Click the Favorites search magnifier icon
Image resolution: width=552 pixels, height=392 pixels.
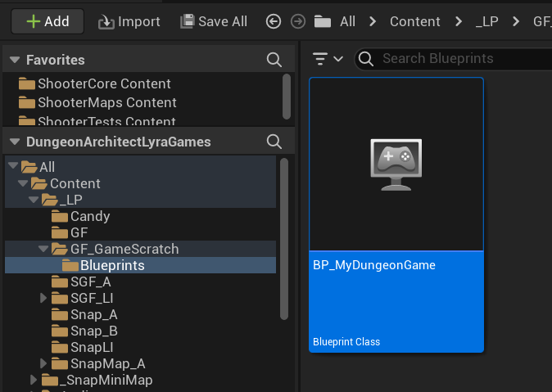[x=274, y=60]
